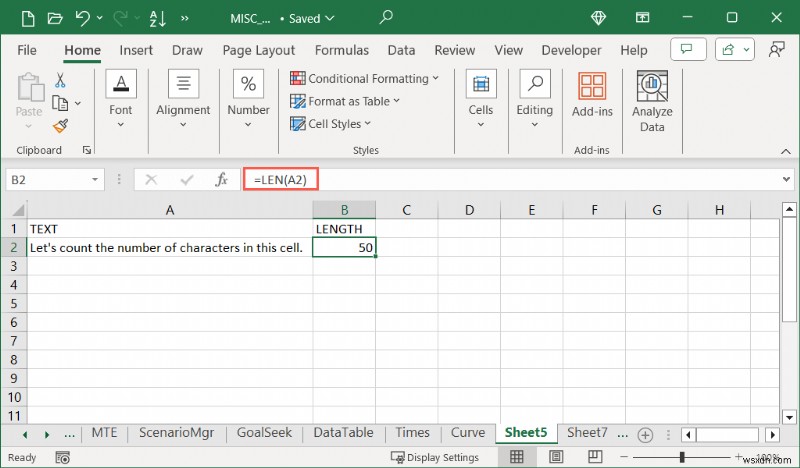Viewport: 800px width, 468px height.
Task: Open the Copy options dropdown arrow
Action: 78,103
